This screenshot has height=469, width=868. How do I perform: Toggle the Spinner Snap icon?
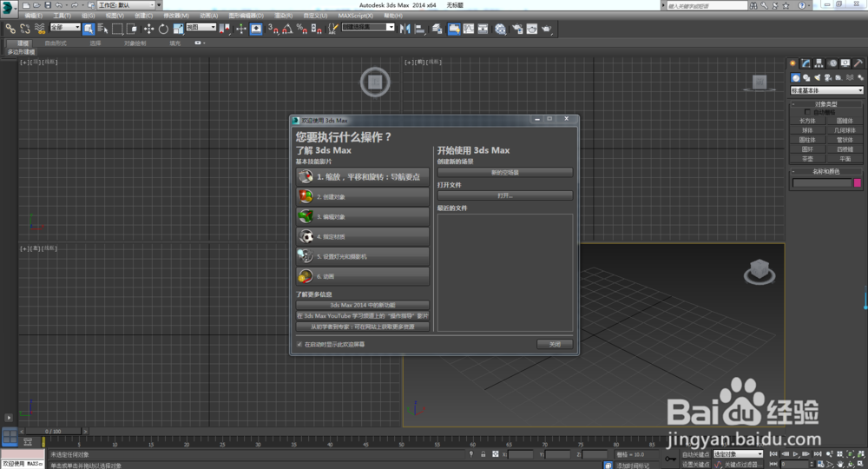click(x=317, y=29)
